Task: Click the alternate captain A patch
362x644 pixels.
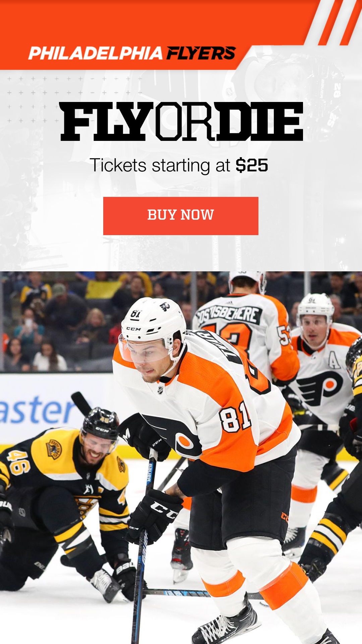Action: pyautogui.click(x=334, y=361)
